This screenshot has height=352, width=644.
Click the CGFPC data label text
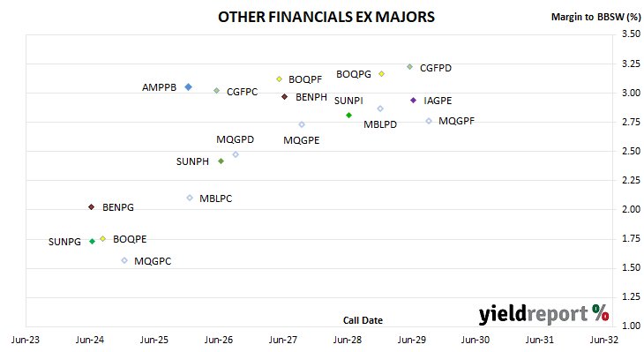[243, 92]
